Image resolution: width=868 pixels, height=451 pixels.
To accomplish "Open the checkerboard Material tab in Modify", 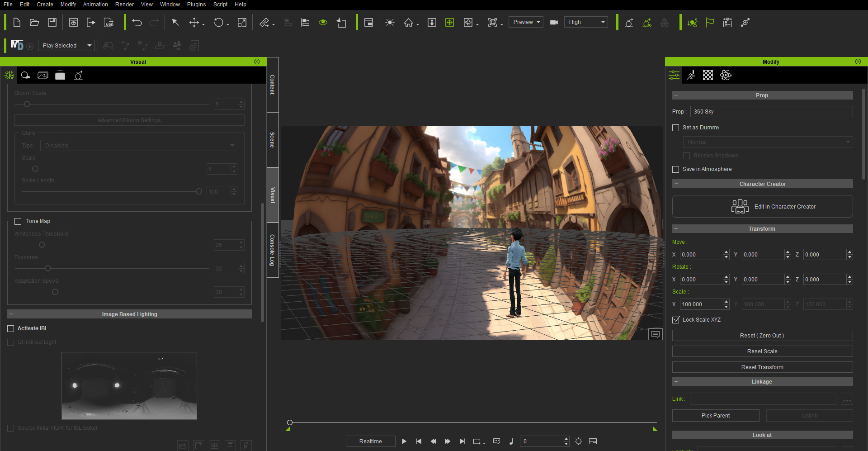I will [708, 75].
